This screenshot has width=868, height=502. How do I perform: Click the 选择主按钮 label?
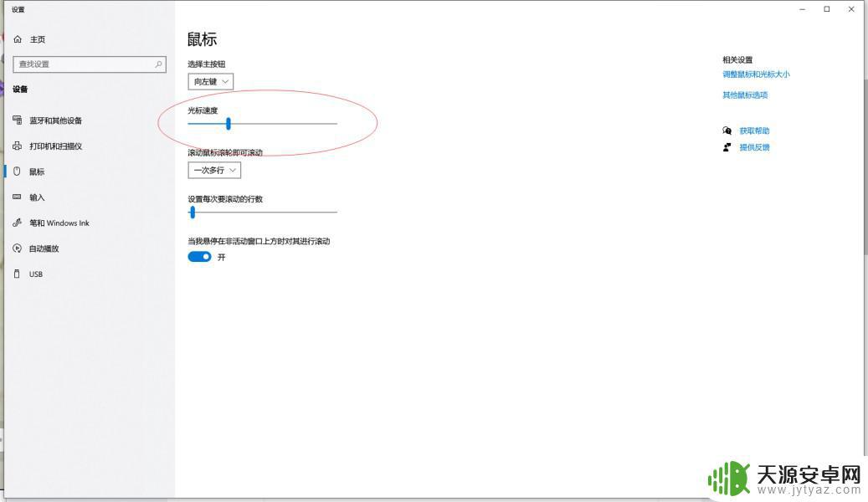[207, 64]
